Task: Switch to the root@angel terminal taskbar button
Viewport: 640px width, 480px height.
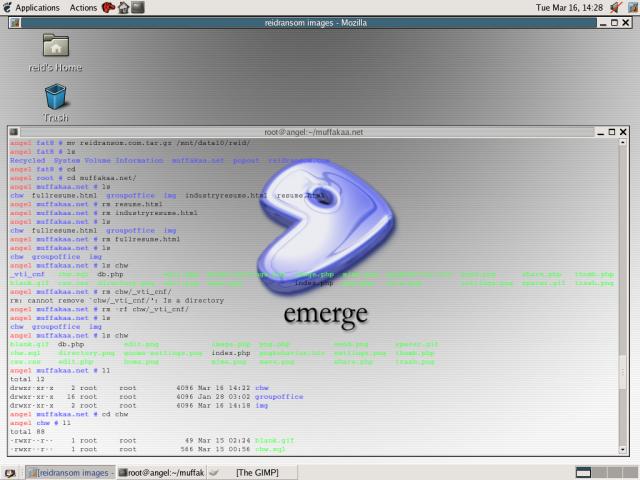Action: (x=161, y=472)
